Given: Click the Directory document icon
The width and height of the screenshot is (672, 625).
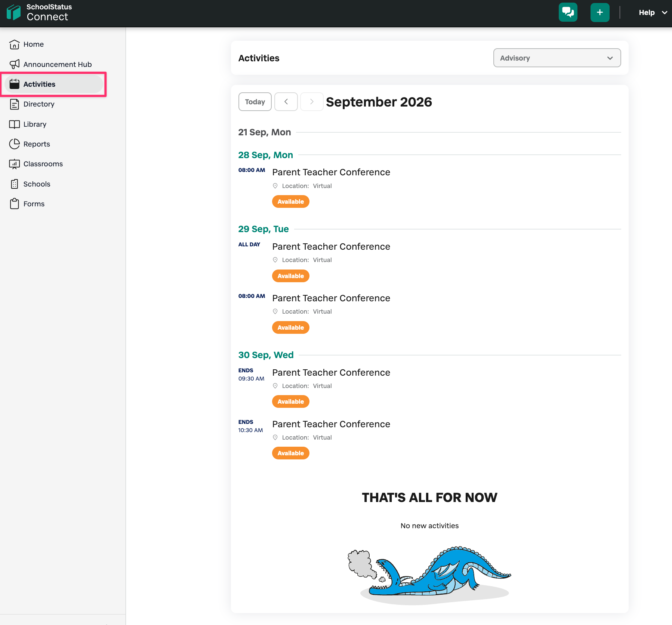Looking at the screenshot, I should tap(14, 104).
